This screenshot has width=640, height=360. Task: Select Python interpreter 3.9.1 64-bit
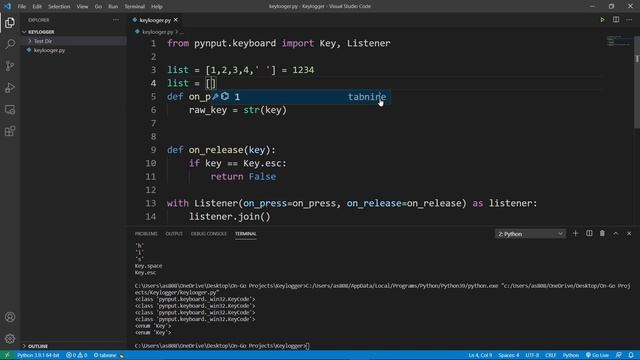[x=38, y=355]
